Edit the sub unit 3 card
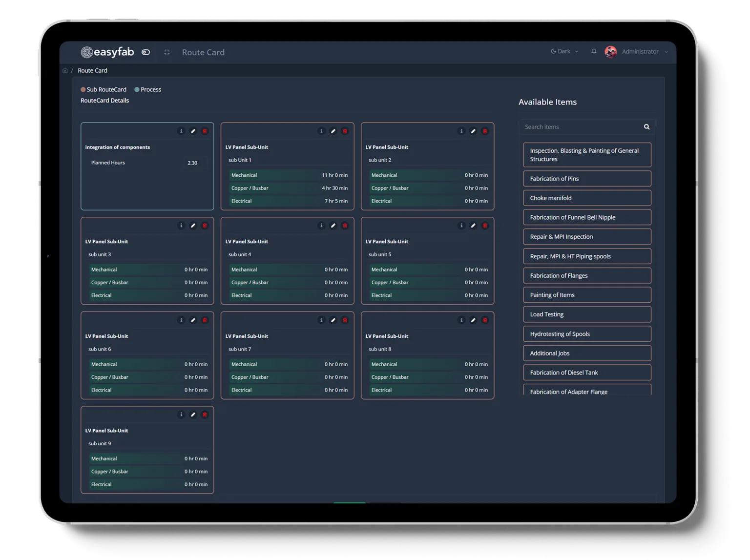Screen dimensions: 750x560 [x=193, y=226]
